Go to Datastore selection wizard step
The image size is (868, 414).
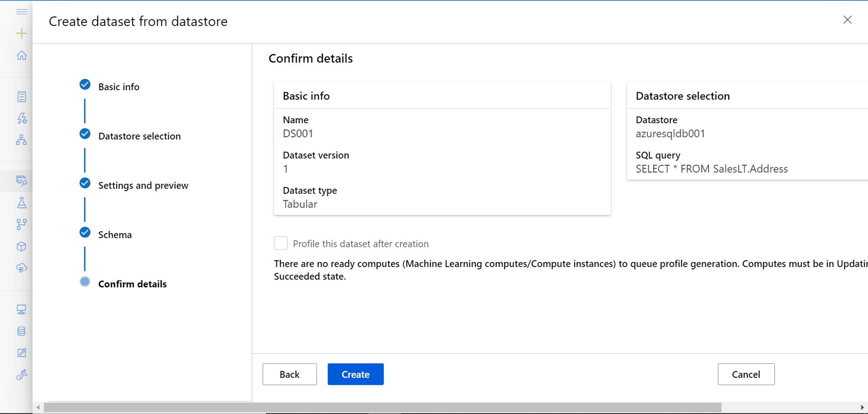tap(139, 136)
